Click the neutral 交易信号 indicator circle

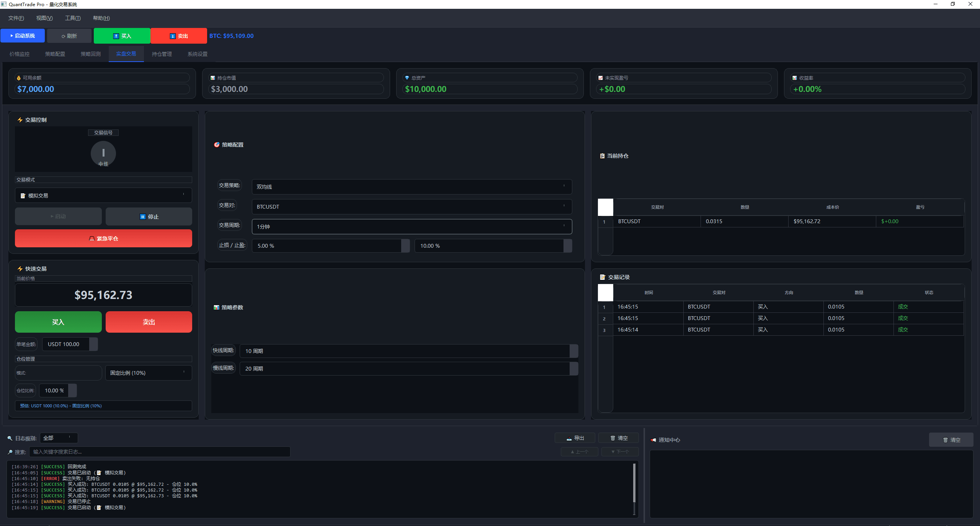pos(103,153)
